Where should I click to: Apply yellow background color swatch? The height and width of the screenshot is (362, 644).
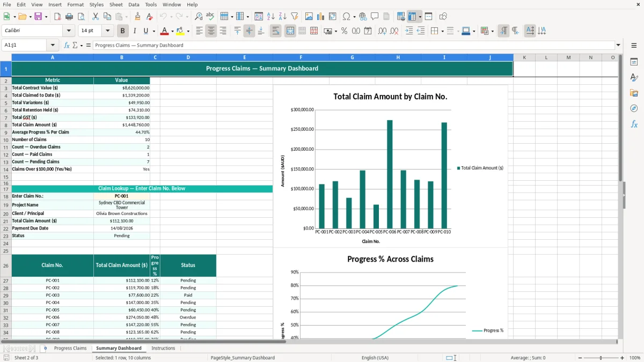180,31
